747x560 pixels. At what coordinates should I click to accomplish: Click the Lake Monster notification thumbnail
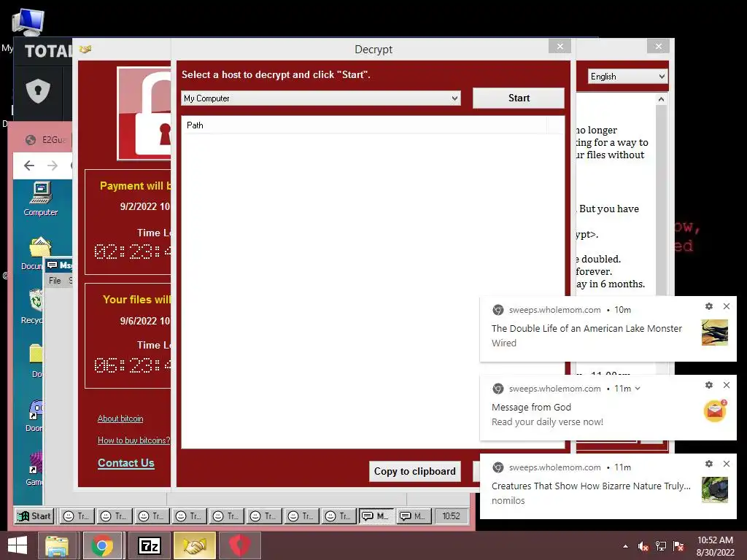click(x=715, y=332)
